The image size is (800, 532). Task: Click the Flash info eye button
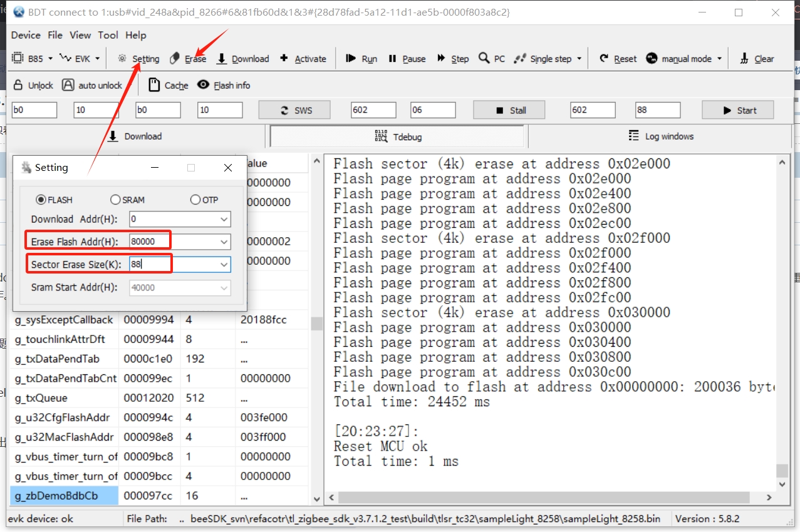tap(224, 85)
